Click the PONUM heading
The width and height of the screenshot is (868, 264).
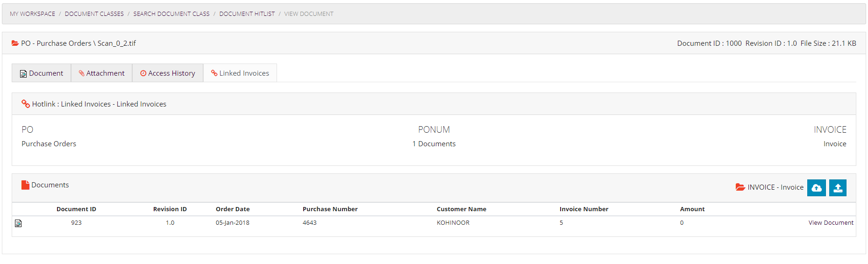click(434, 130)
